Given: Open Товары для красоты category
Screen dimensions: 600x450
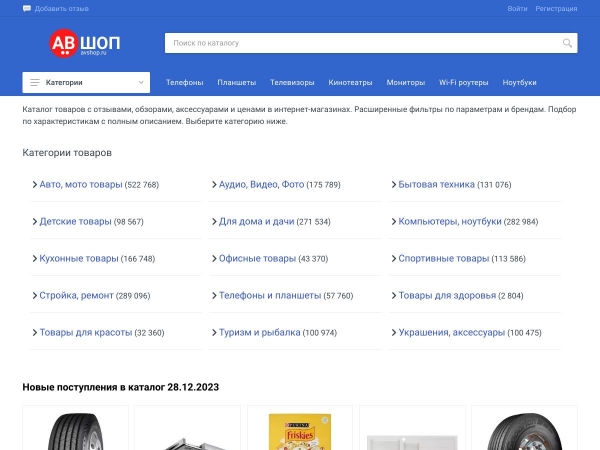Looking at the screenshot, I should pyautogui.click(x=86, y=333).
